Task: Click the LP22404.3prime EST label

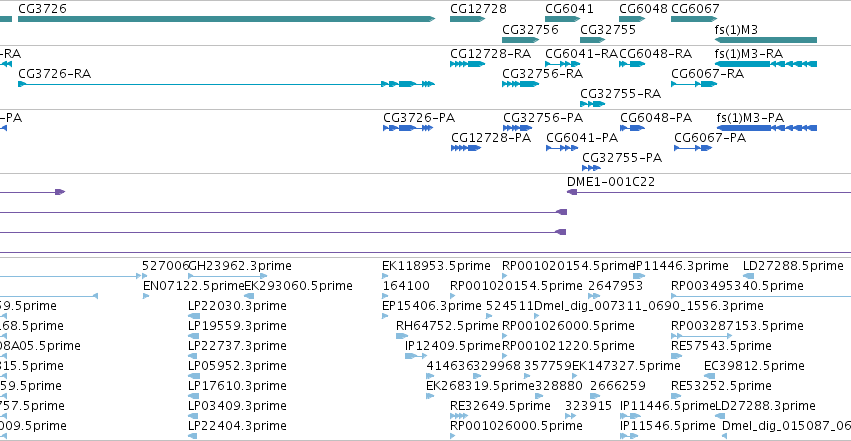Action: point(237,426)
